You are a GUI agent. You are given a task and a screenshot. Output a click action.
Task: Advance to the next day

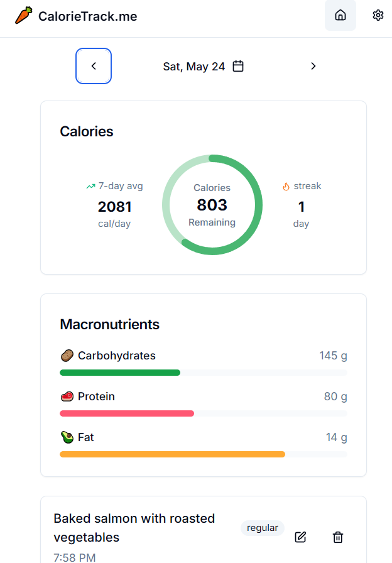point(313,66)
